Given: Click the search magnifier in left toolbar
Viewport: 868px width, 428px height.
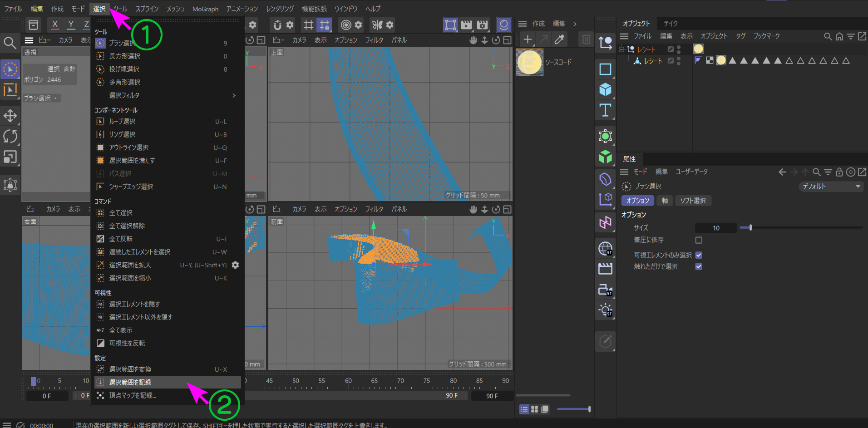Looking at the screenshot, I should [x=10, y=43].
